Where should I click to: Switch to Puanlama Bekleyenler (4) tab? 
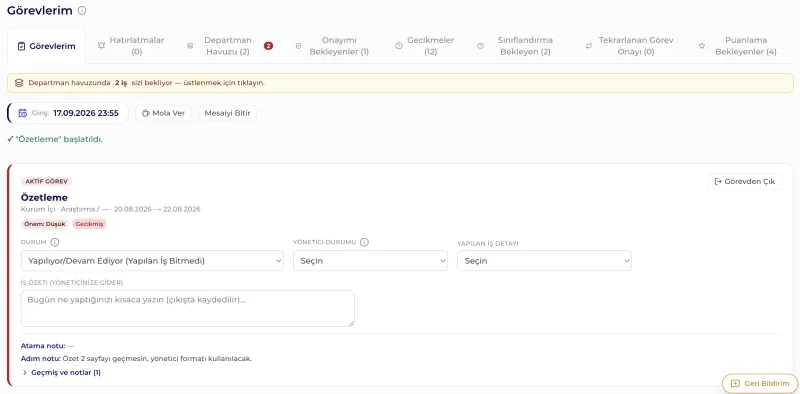(x=739, y=46)
